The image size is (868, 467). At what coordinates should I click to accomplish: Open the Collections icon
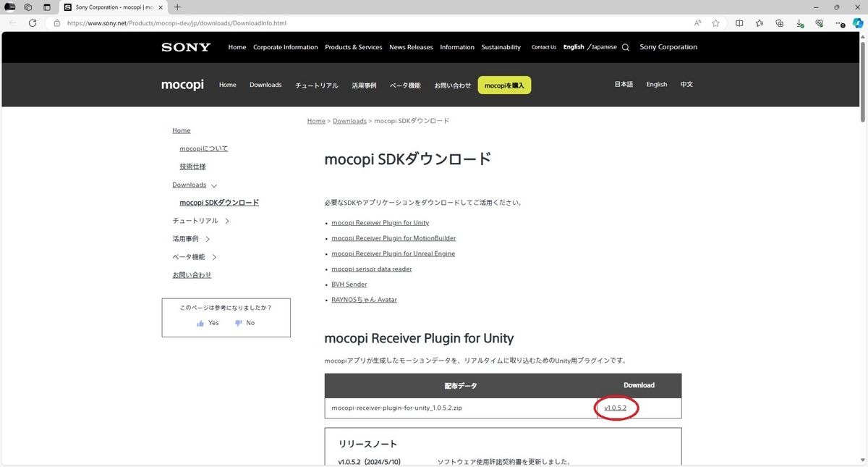click(x=779, y=23)
